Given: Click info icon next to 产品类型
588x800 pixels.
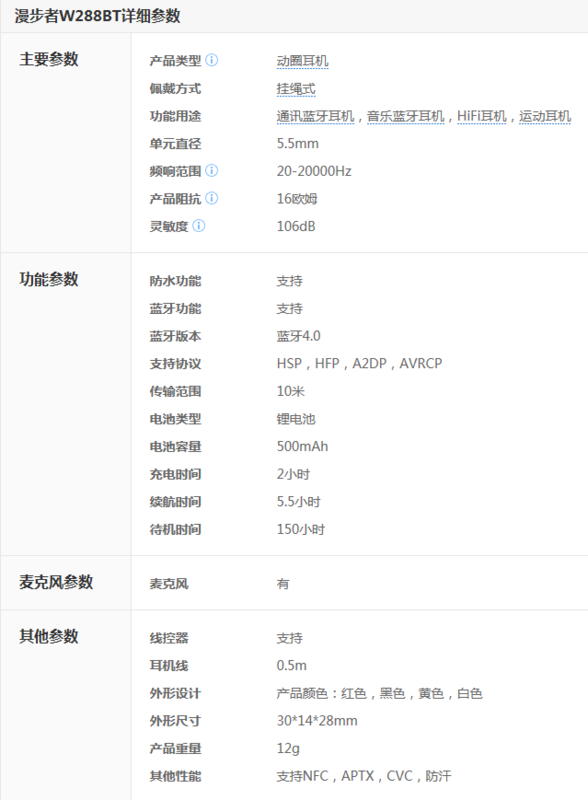Looking at the screenshot, I should 211,60.
